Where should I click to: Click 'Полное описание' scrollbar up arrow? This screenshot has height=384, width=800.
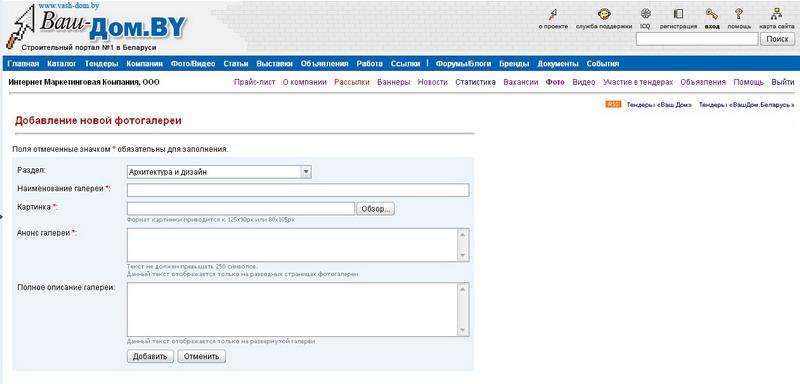tap(463, 289)
